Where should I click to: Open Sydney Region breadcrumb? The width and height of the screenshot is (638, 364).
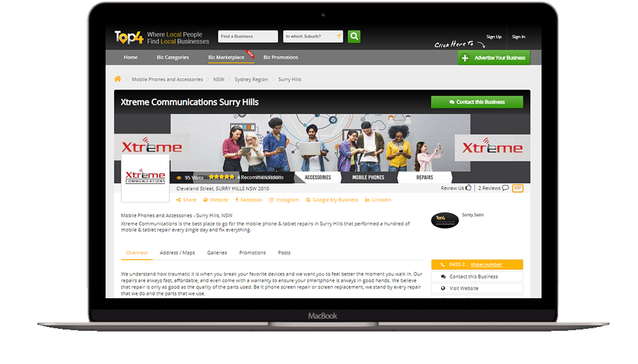point(251,79)
